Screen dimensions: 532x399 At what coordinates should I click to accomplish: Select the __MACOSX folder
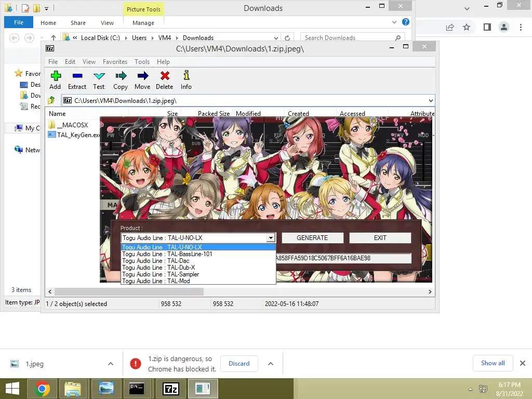68,125
